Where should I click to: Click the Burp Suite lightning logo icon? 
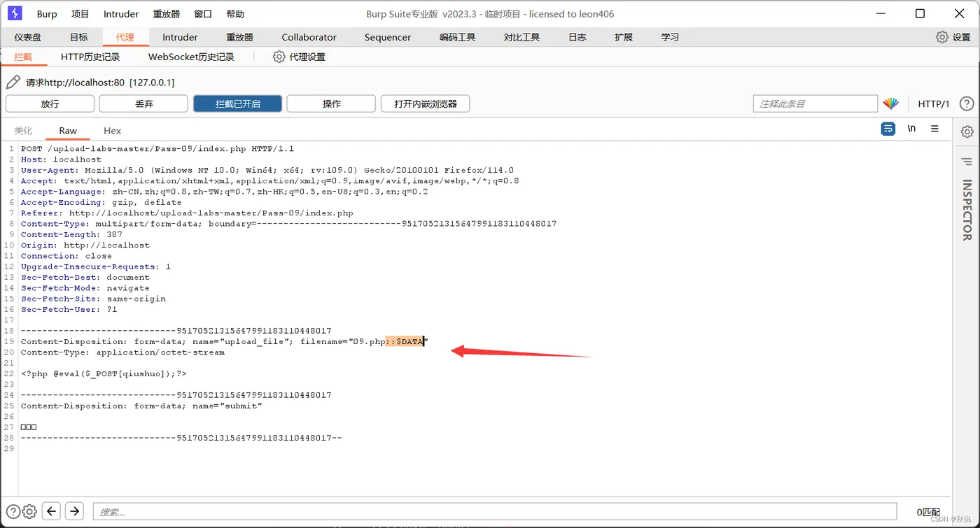14,13
